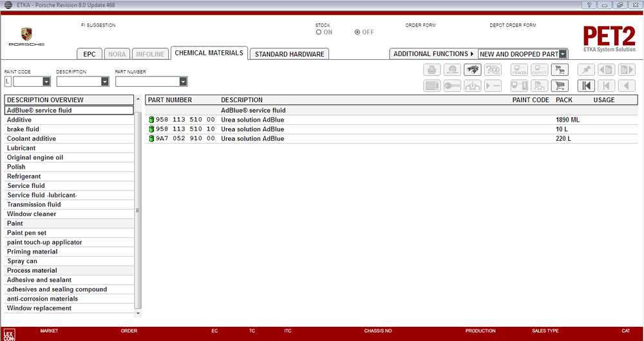Click the green can icon for 9A7 052 910 00
The image size is (644, 341).
coord(151,139)
